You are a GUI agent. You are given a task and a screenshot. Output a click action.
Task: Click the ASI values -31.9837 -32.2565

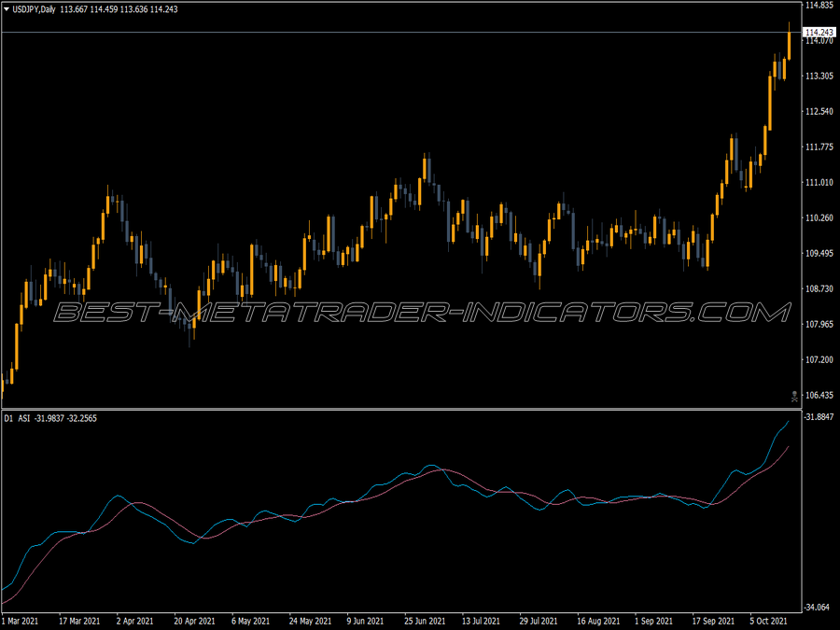(65, 418)
